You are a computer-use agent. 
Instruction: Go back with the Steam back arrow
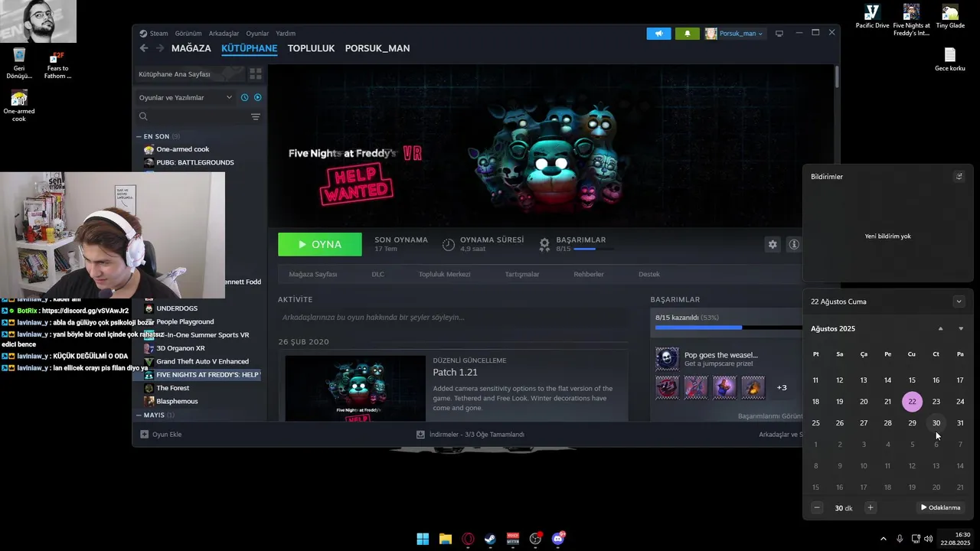144,48
